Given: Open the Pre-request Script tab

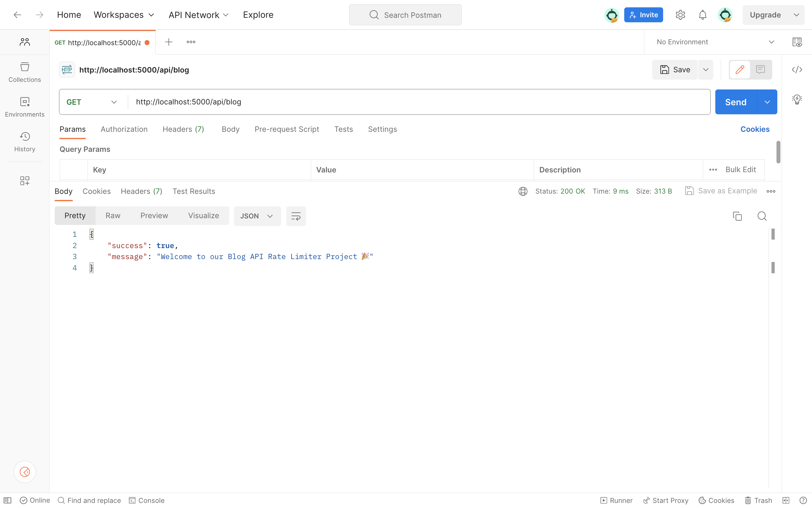Looking at the screenshot, I should tap(286, 129).
